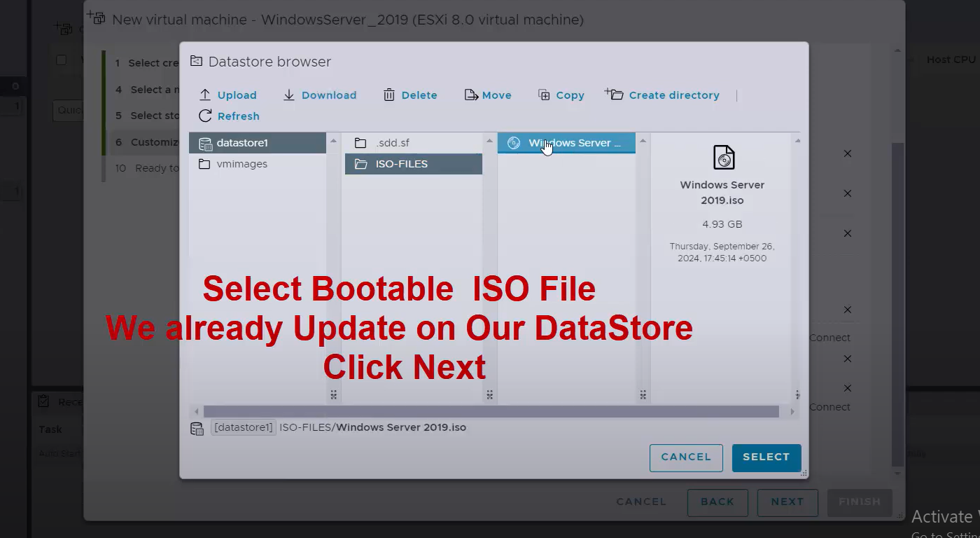This screenshot has height=538, width=980.
Task: Tick the checkbox in the background VM list
Action: [x=62, y=60]
